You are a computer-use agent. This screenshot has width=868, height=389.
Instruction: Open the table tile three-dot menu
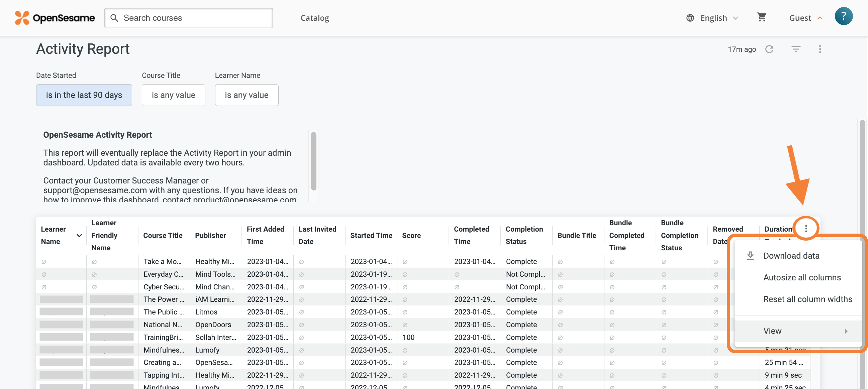[x=806, y=229]
